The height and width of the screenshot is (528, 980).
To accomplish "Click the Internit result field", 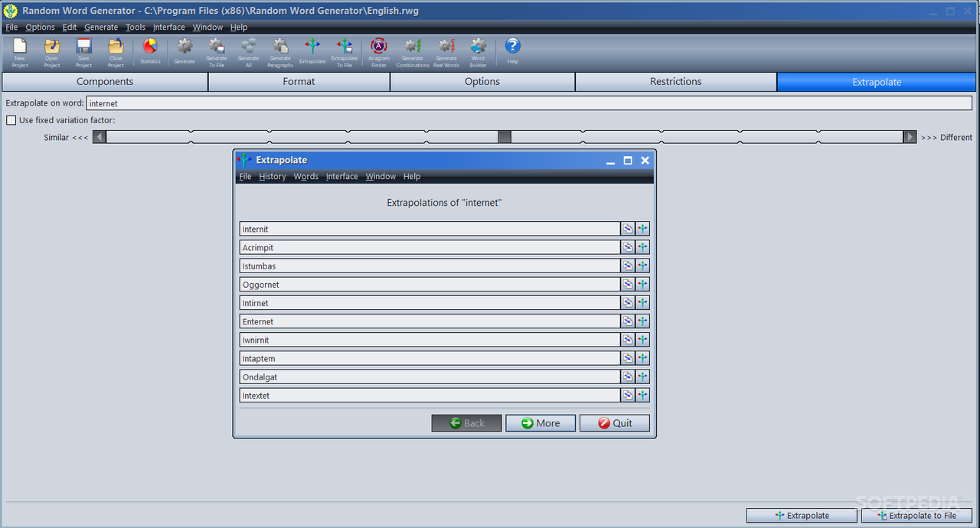I will (430, 229).
